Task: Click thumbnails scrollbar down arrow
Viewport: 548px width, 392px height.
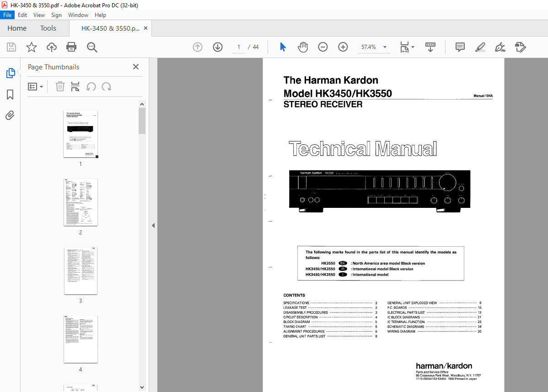Action: pyautogui.click(x=142, y=387)
